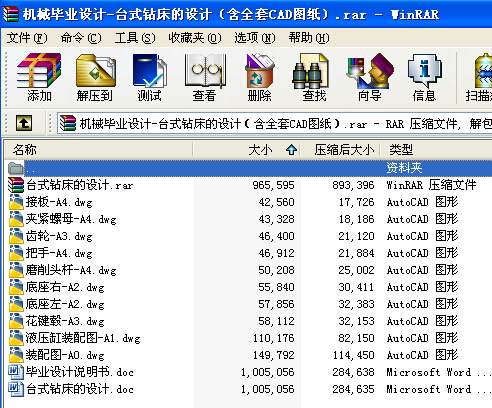
Task: Click the compressed size value 284,635
Action: [x=353, y=389]
